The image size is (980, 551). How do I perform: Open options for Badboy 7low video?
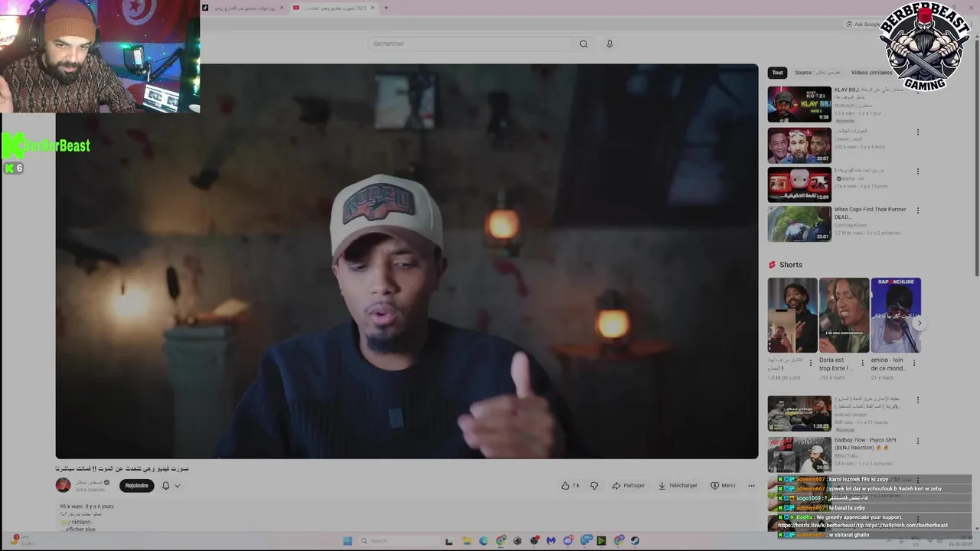coord(918,441)
